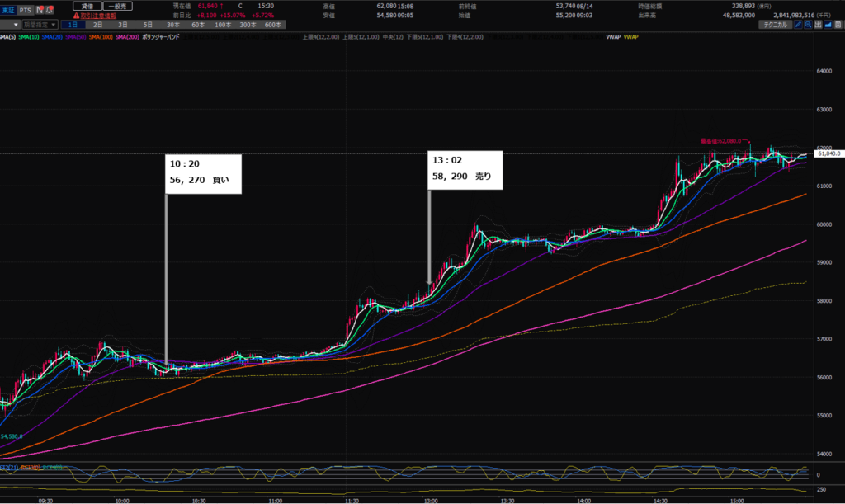Viewport: 845px width, 504px height.
Task: Select the 600本 bar count tab
Action: coord(272,25)
